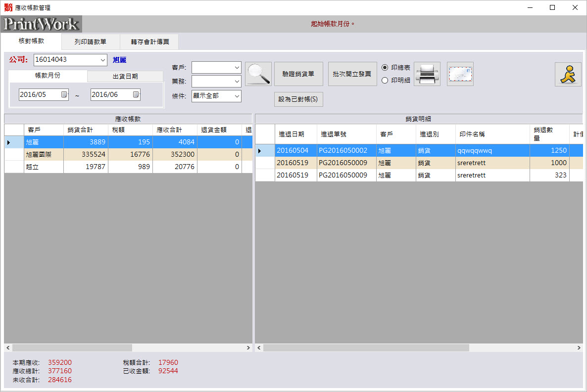Click the blue 旭麗 company name label
The height and width of the screenshot is (392, 587).
coord(119,60)
